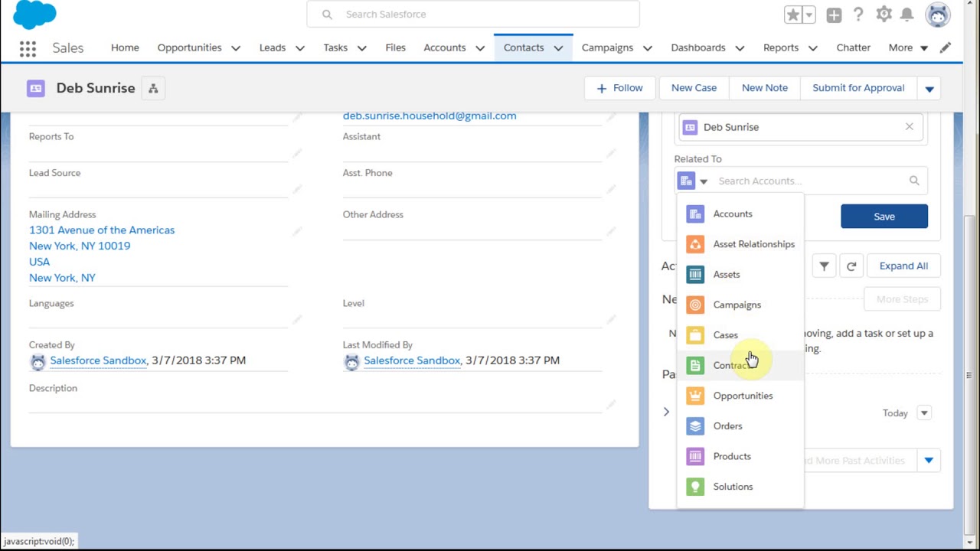Filter the activity timeline
This screenshot has width=980, height=551.
click(824, 266)
